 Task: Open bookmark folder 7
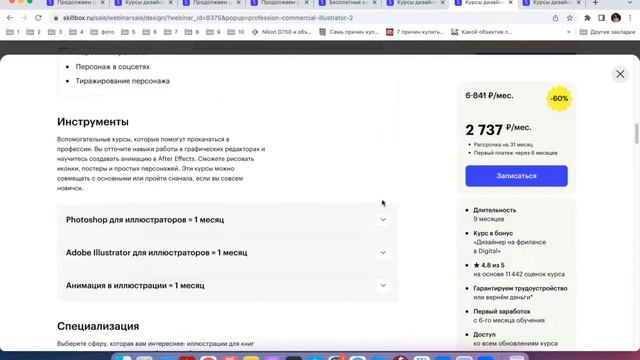click(x=170, y=32)
